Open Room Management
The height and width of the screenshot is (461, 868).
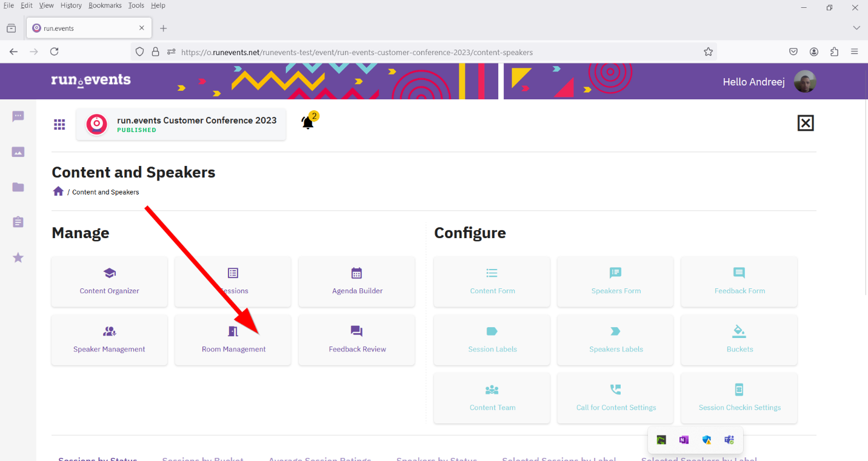[x=233, y=340]
